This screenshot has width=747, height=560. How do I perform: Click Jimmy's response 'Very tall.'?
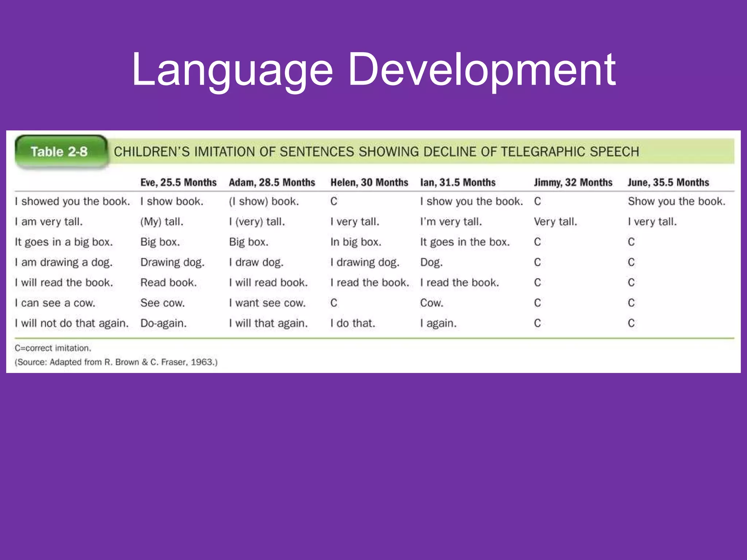point(556,222)
